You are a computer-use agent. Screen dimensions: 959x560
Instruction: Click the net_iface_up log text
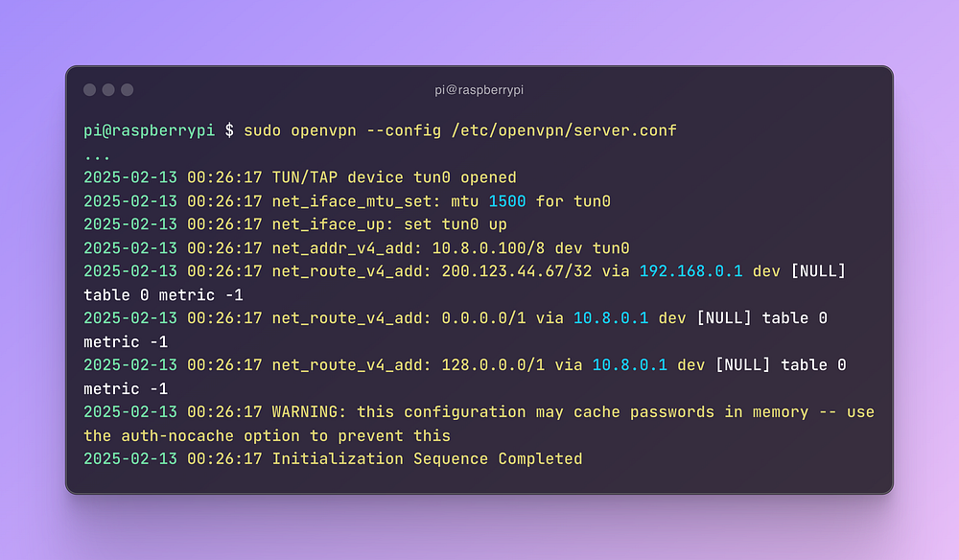coord(328,224)
